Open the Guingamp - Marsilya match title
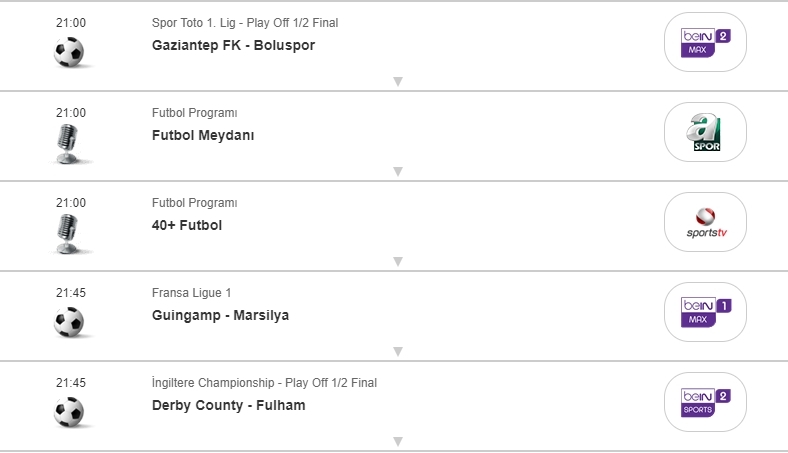The height and width of the screenshot is (453, 788). 220,316
